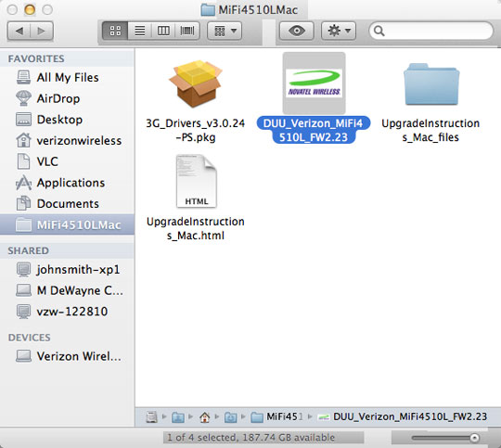Screen dimensions: 501x448
Task: Select Desktop in Favorites
Action: (67, 120)
